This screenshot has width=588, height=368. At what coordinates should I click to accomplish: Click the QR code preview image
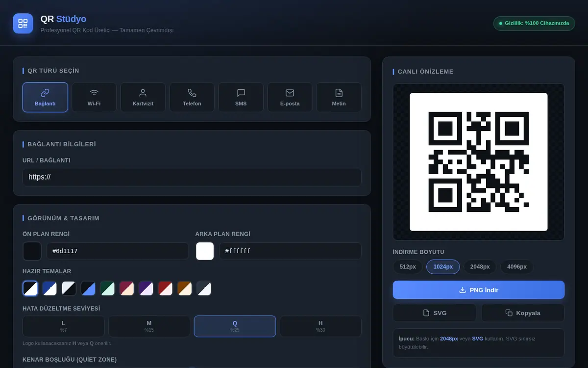[x=479, y=162]
